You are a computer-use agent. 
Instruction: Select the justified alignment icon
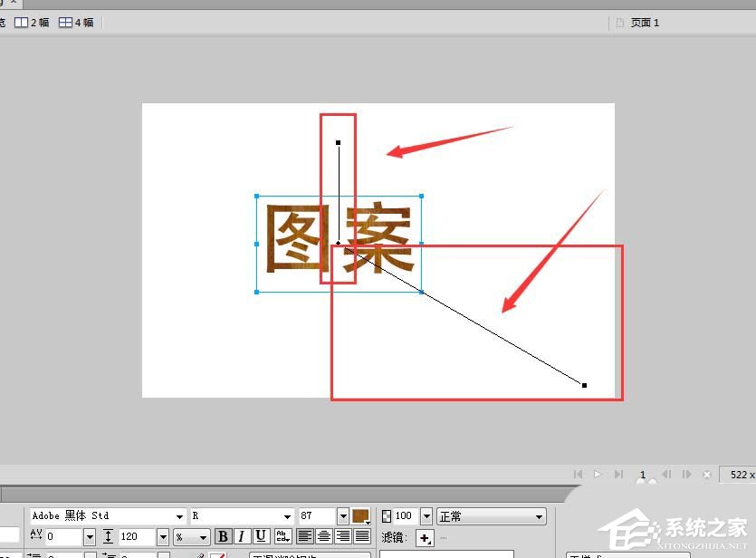point(361,534)
